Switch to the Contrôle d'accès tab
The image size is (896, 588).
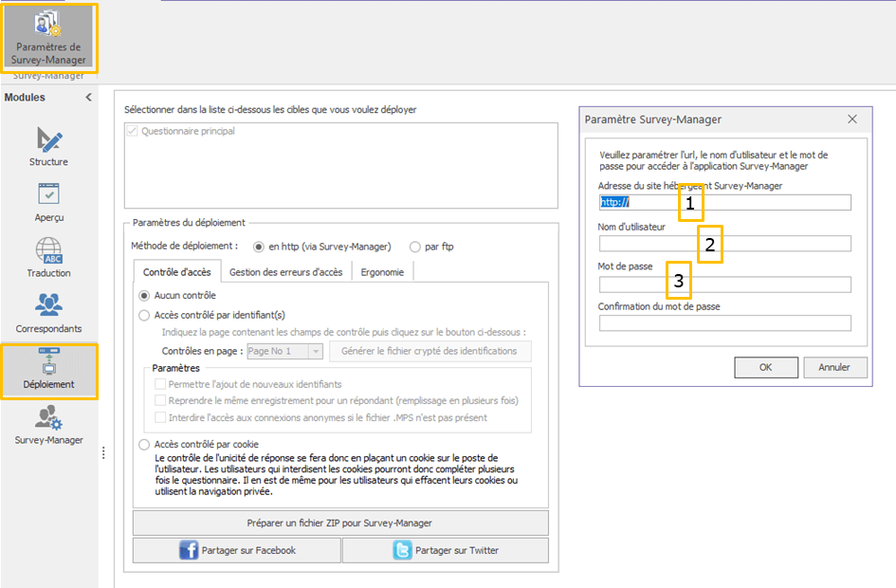177,272
